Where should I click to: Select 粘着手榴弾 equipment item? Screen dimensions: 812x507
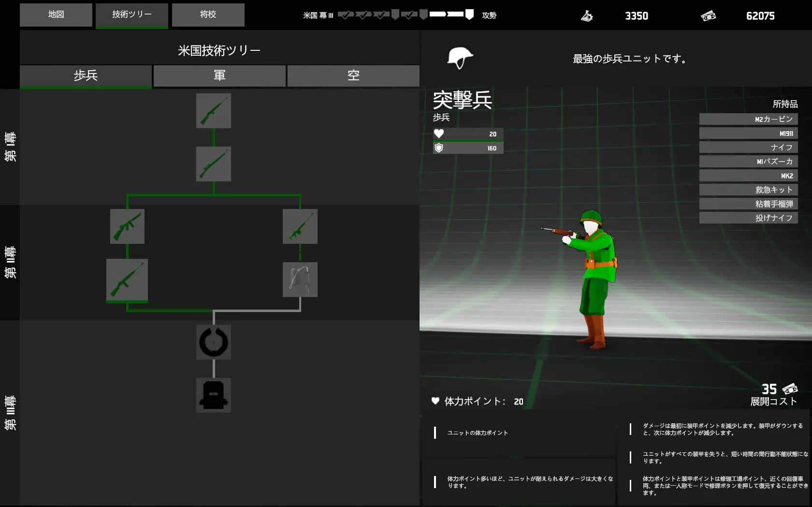pos(748,204)
